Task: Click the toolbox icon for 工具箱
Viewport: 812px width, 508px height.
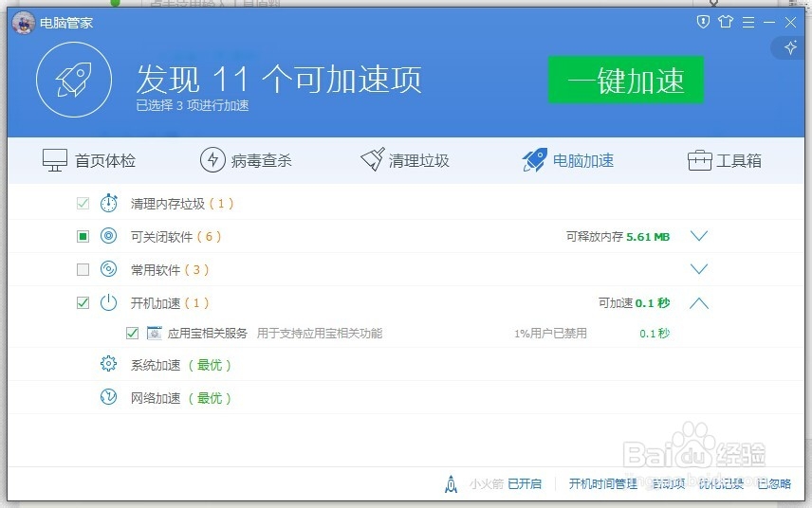Action: click(x=700, y=160)
